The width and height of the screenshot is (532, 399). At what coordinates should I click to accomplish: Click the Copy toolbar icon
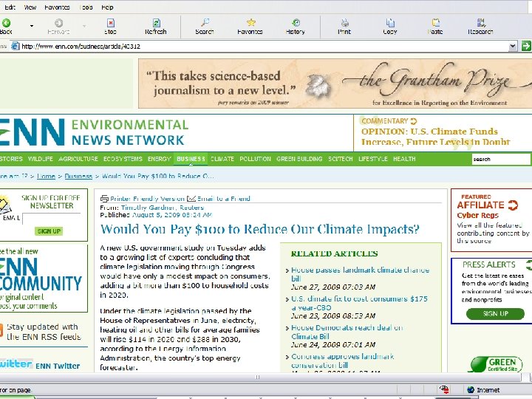(390, 23)
